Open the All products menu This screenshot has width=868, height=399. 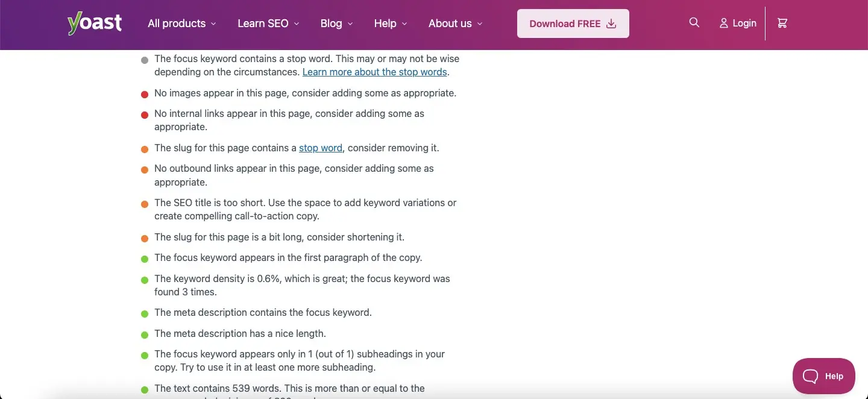click(x=181, y=24)
